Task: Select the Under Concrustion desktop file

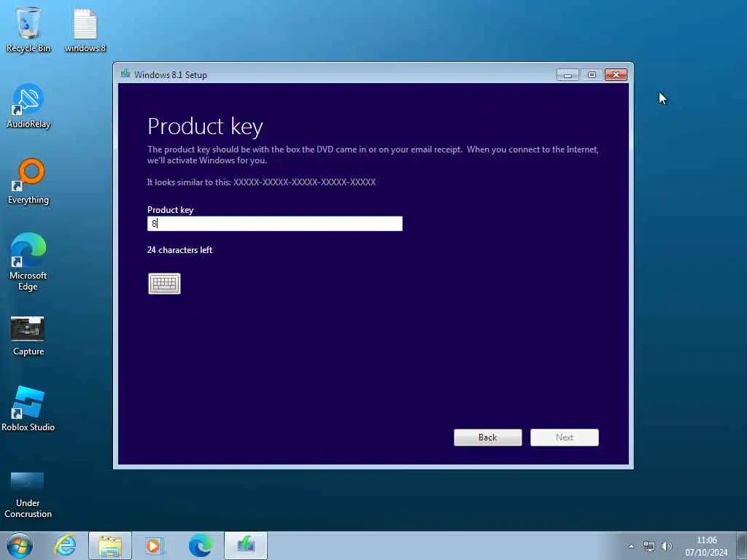Action: click(28, 494)
